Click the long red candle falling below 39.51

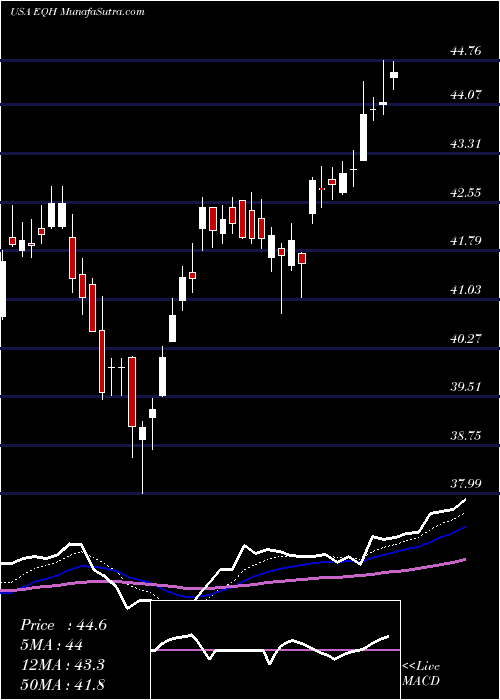(x=132, y=392)
